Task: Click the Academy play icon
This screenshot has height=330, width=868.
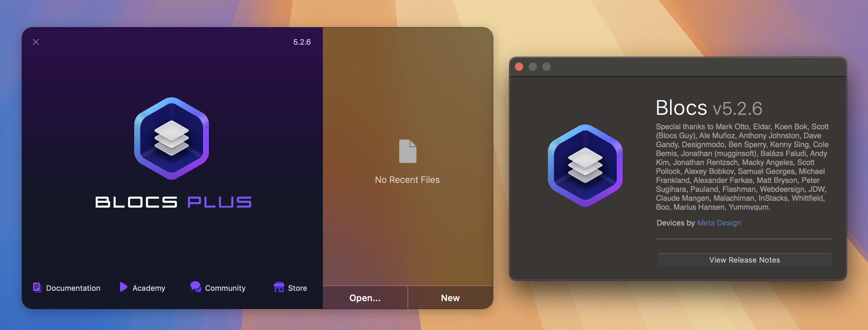Action: [123, 287]
